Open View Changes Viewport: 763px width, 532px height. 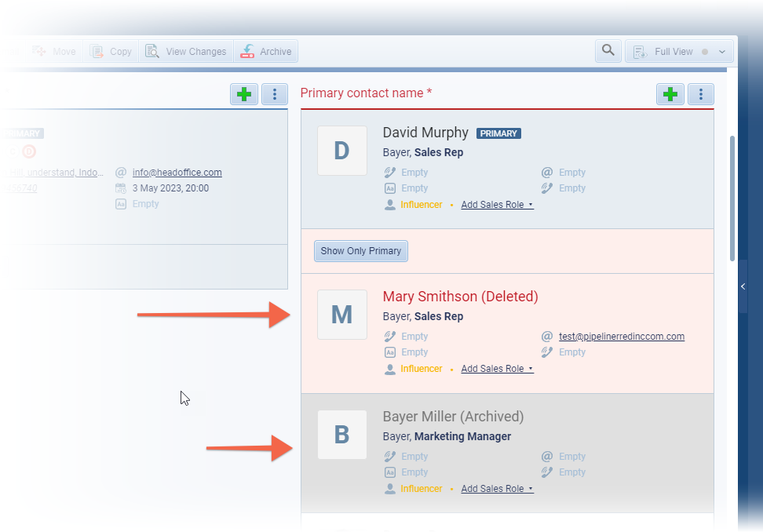pyautogui.click(x=186, y=52)
